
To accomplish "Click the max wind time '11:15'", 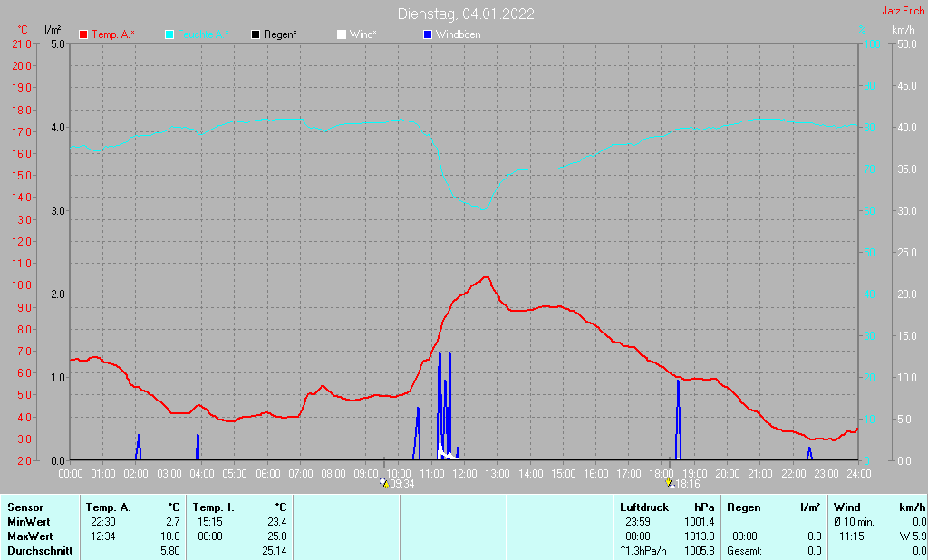I will pos(852,536).
